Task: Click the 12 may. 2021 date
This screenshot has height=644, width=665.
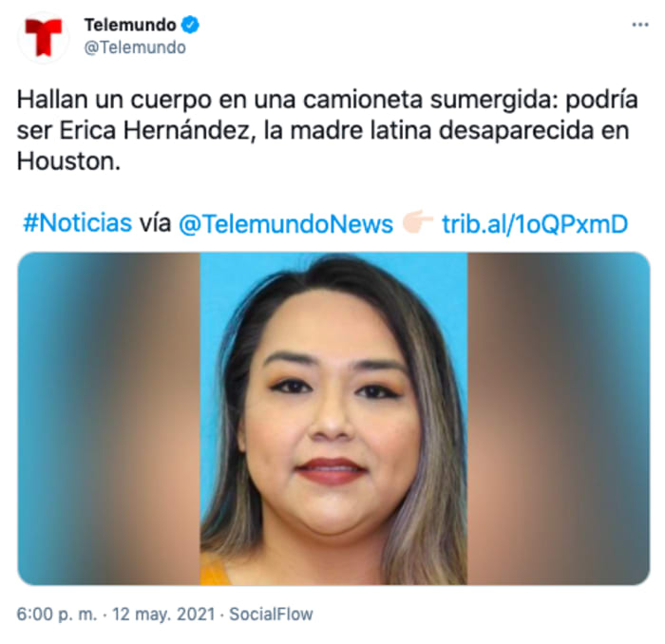Action: point(163,614)
